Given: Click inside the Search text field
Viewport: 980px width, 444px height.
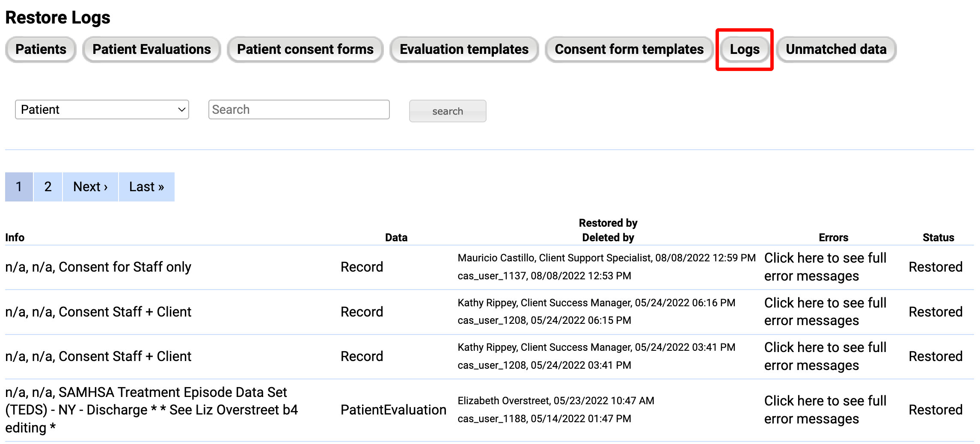Looking at the screenshot, I should pos(298,110).
